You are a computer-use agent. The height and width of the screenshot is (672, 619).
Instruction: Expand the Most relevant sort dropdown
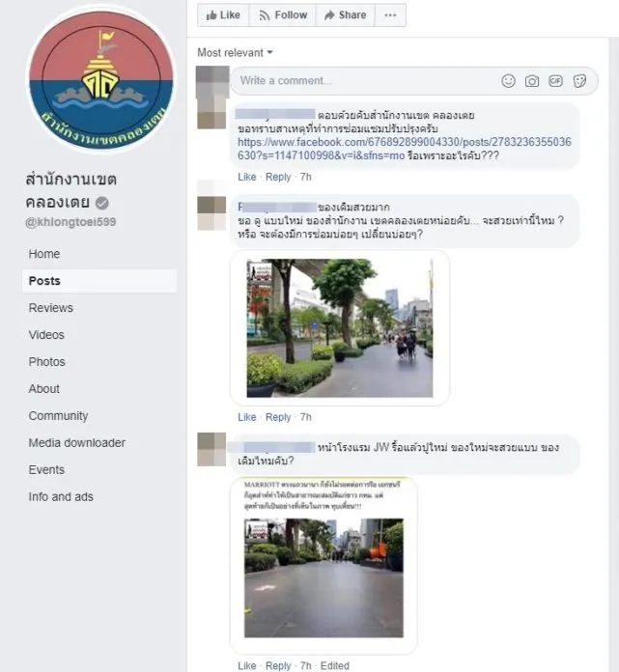click(236, 52)
